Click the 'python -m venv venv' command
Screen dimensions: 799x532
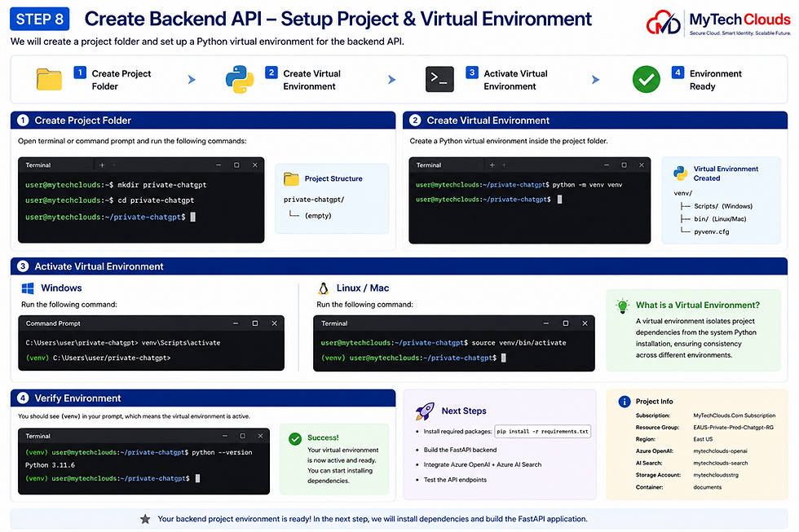pos(588,185)
